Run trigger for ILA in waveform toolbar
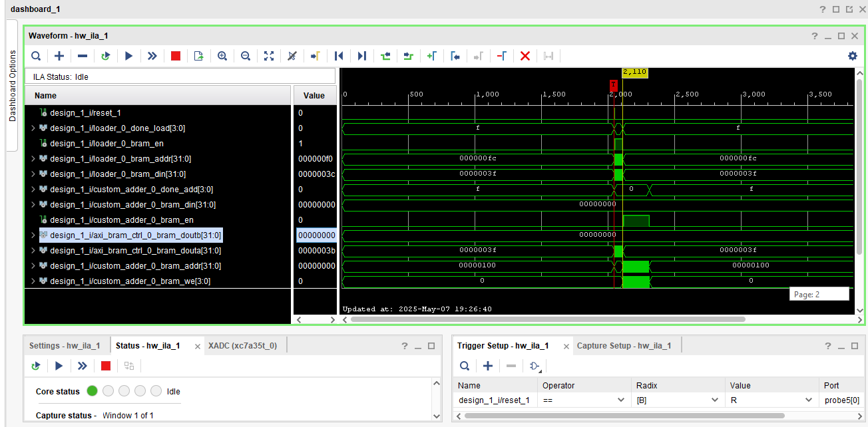This screenshot has height=427, width=868. 129,56
